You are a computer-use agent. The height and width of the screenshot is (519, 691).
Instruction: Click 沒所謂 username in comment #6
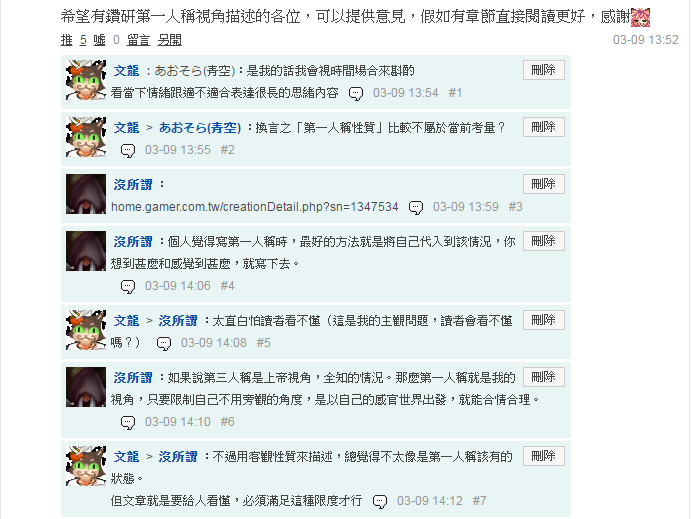click(x=133, y=378)
